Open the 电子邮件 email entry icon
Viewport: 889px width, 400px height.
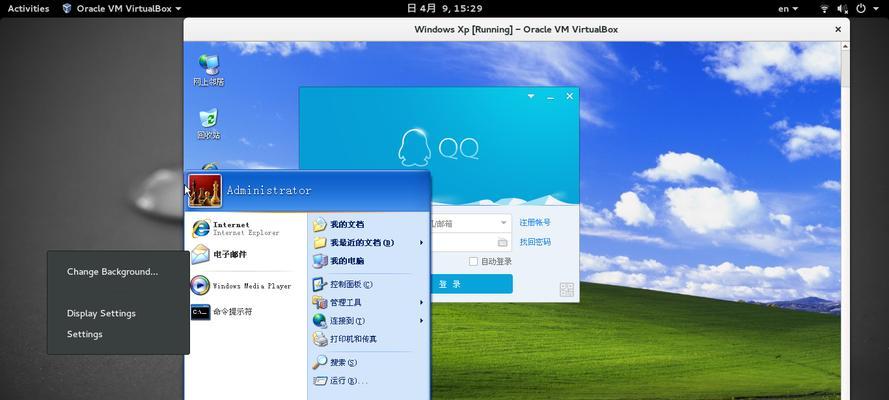(x=200, y=254)
